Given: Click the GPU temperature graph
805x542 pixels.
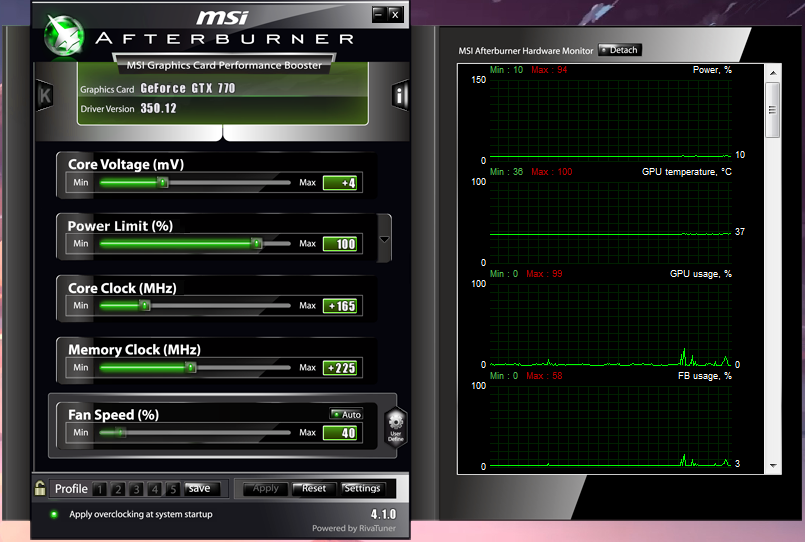Looking at the screenshot, I should click(x=610, y=222).
